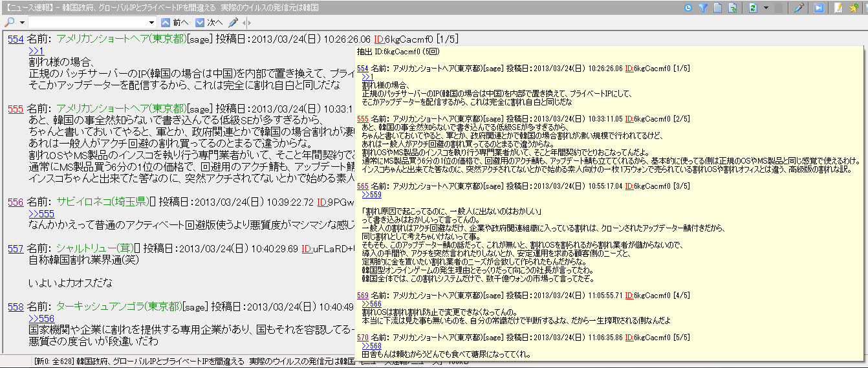This screenshot has height=368, width=868.
Task: Click the blue funnel filter icon
Action: coord(702,8)
